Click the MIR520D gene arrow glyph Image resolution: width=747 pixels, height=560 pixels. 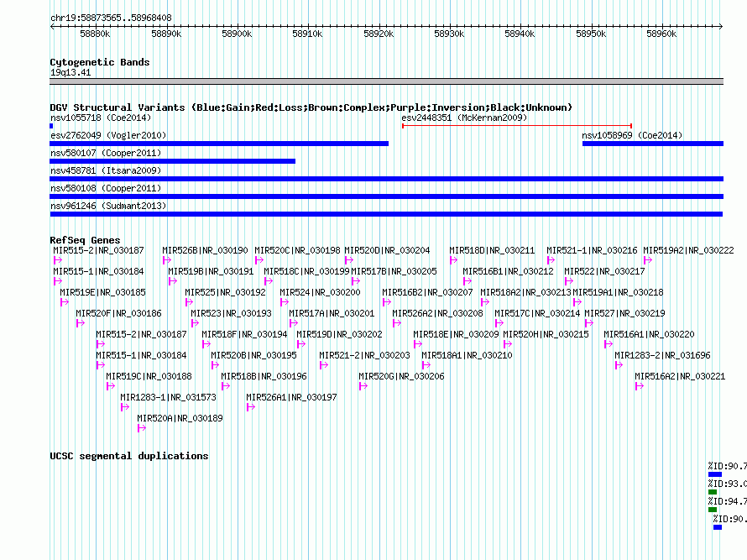pos(349,260)
